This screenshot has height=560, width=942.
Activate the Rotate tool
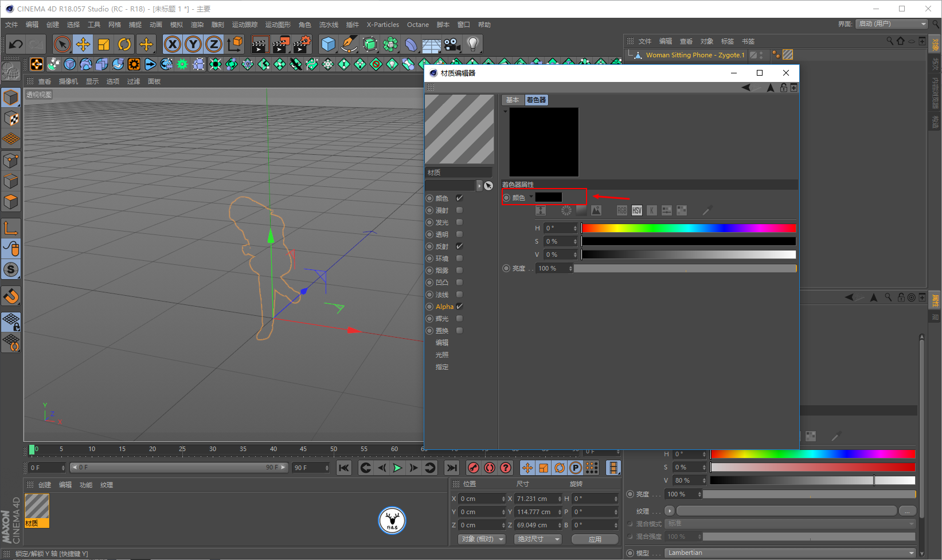click(124, 44)
